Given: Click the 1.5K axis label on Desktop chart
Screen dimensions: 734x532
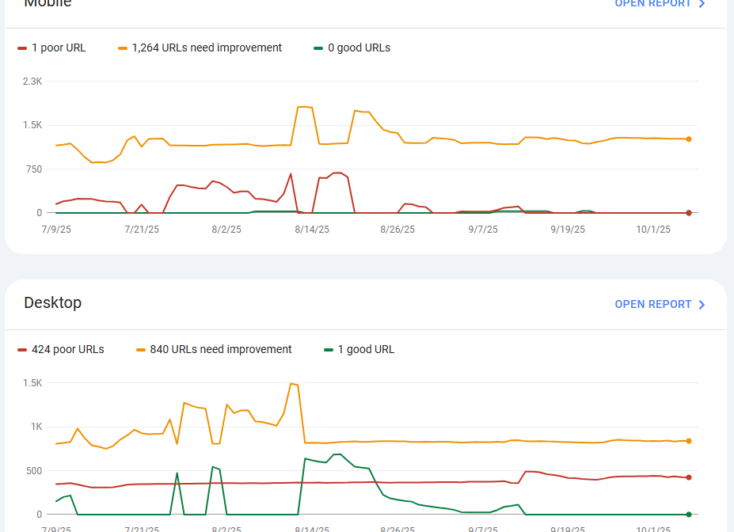Looking at the screenshot, I should click(x=32, y=383).
